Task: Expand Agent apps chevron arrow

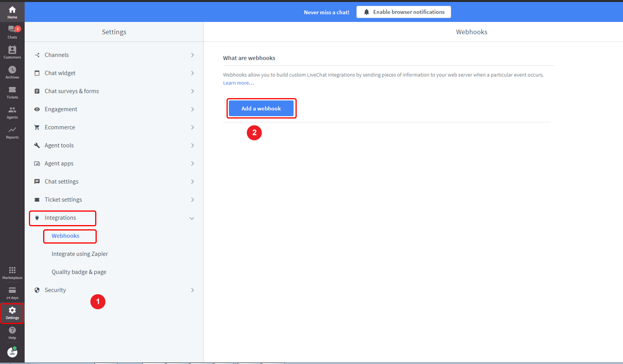Action: coord(193,164)
